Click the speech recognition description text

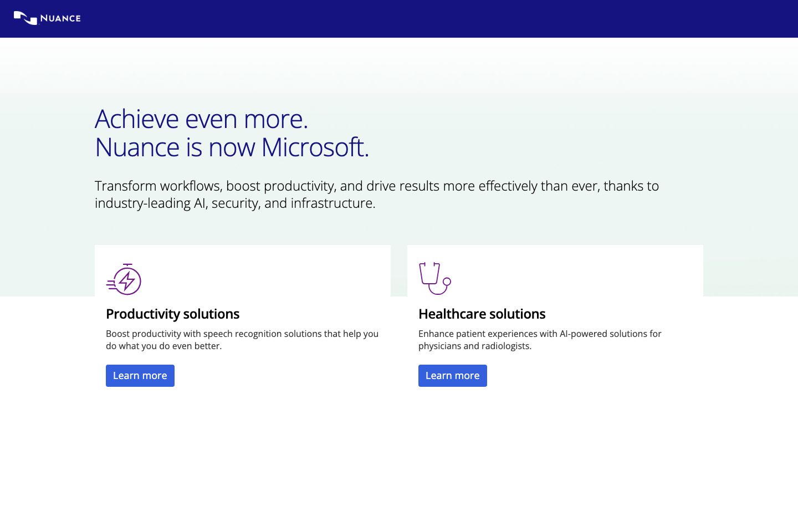point(242,340)
